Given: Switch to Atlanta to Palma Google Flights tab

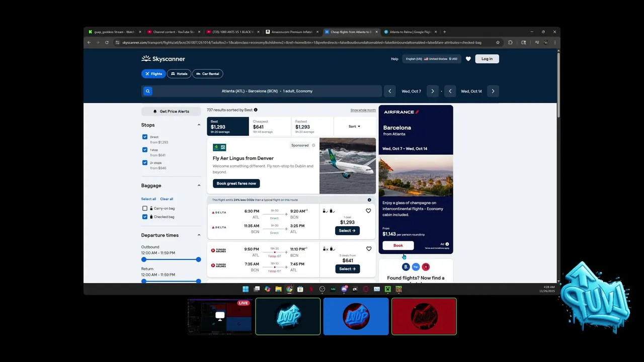Looking at the screenshot, I should pos(410,32).
